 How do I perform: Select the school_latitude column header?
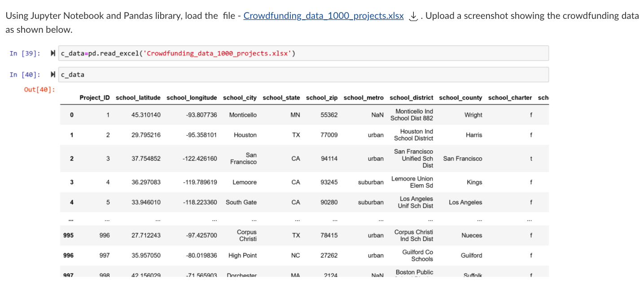coord(138,97)
